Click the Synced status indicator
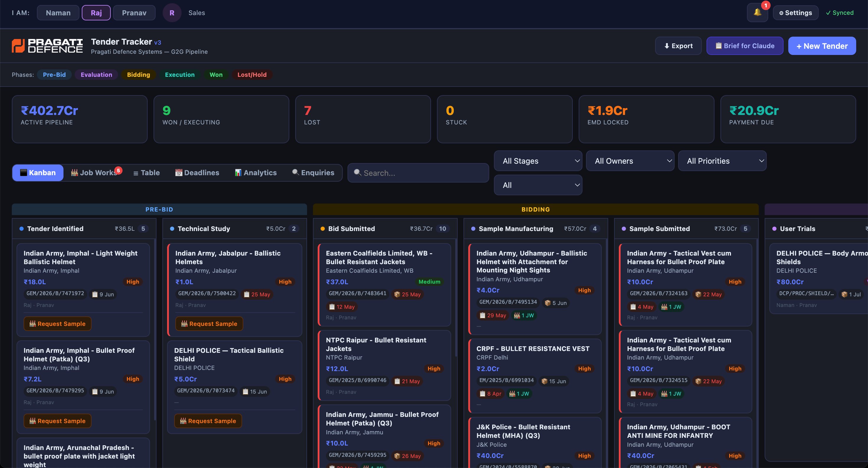868x468 pixels. pyautogui.click(x=839, y=13)
